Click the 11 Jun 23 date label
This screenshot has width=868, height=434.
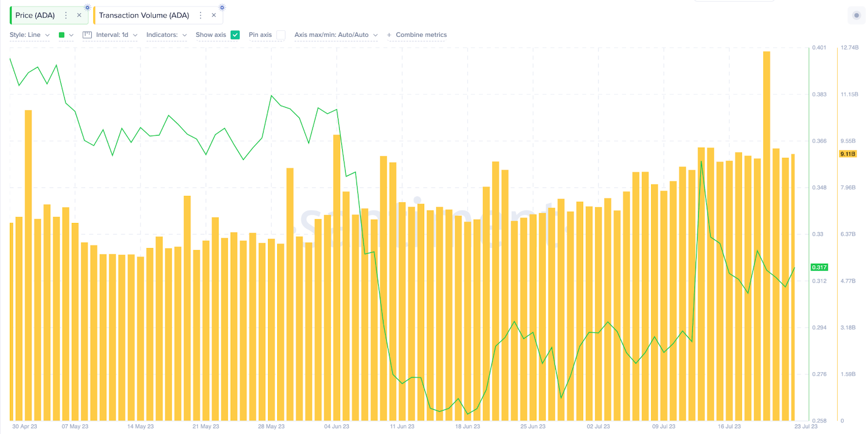pos(402,426)
